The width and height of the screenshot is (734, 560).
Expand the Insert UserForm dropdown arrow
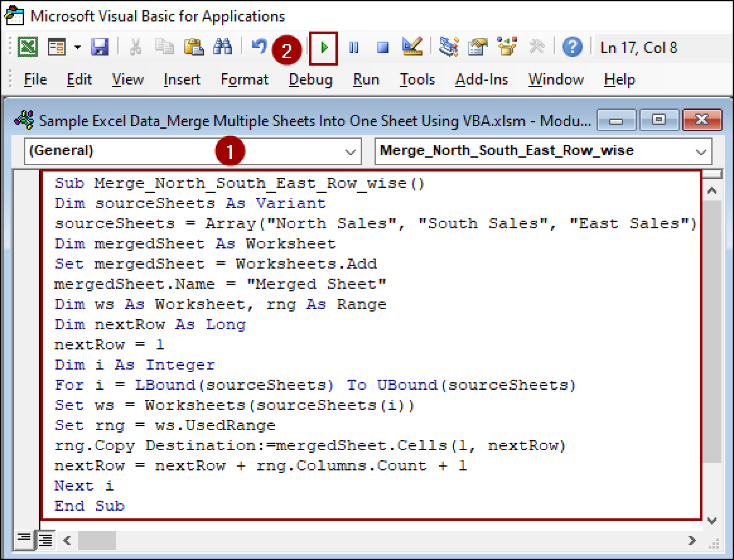(77, 47)
